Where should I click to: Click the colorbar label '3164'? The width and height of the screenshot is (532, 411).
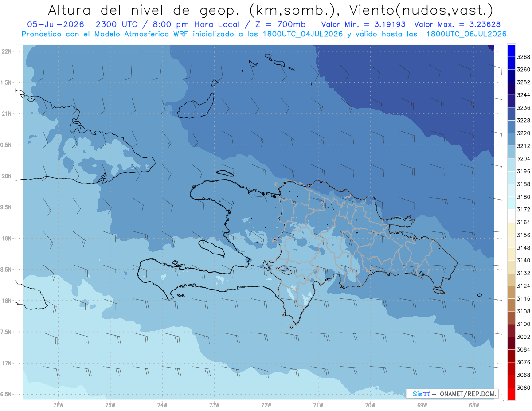pos(524,222)
